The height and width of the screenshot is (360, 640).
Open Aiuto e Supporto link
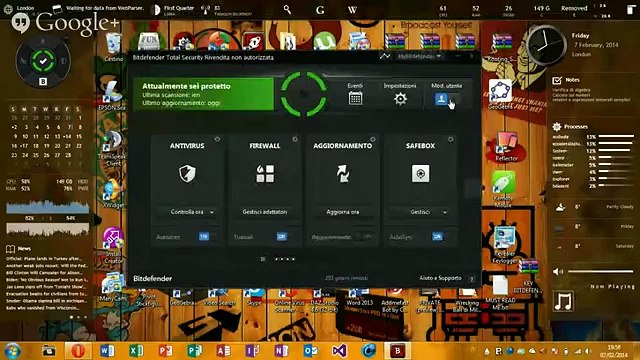[440, 278]
